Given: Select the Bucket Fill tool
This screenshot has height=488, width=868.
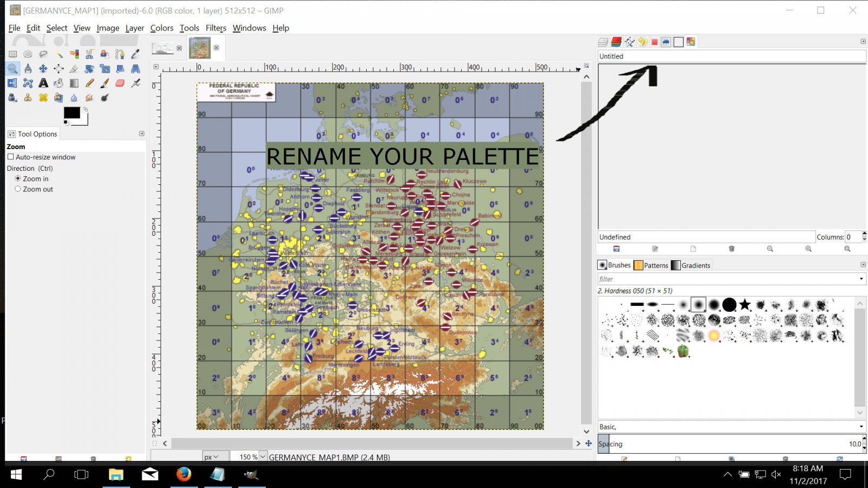Looking at the screenshot, I should (59, 83).
